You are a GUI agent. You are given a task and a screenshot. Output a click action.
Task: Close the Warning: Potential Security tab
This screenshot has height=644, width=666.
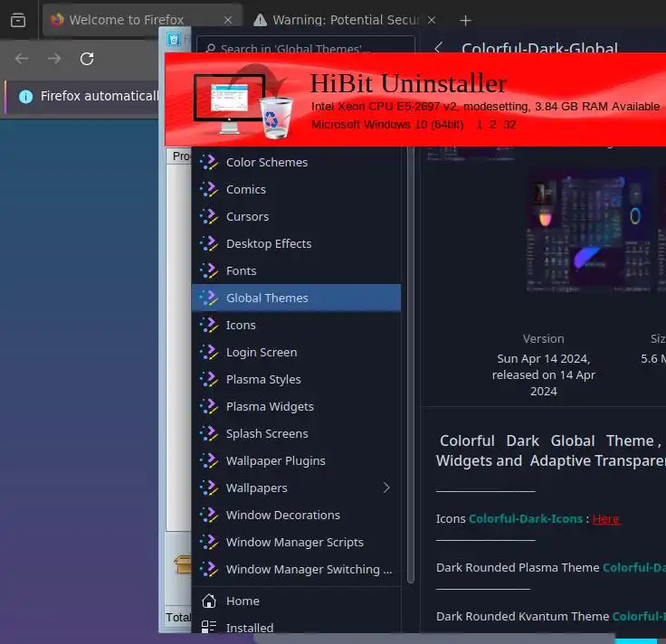[x=432, y=20]
